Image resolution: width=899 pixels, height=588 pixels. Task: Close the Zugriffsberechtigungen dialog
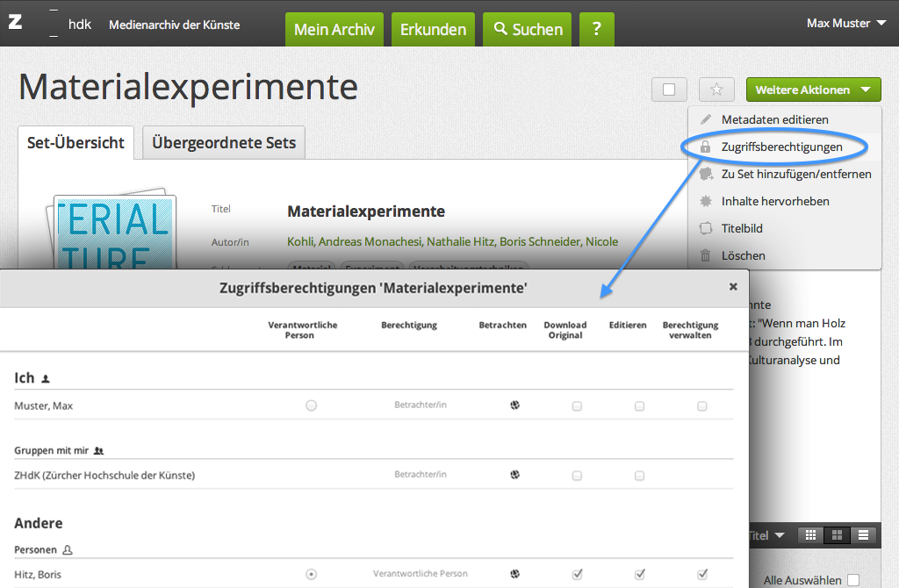tap(733, 286)
